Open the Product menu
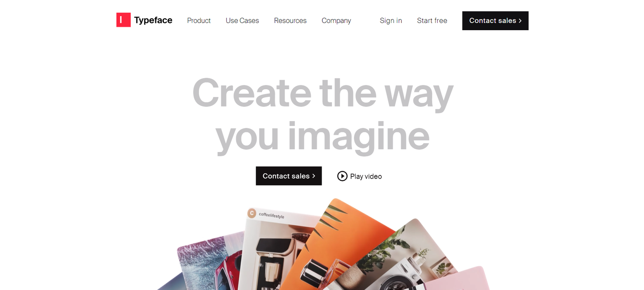The width and height of the screenshot is (644, 290). click(x=199, y=21)
